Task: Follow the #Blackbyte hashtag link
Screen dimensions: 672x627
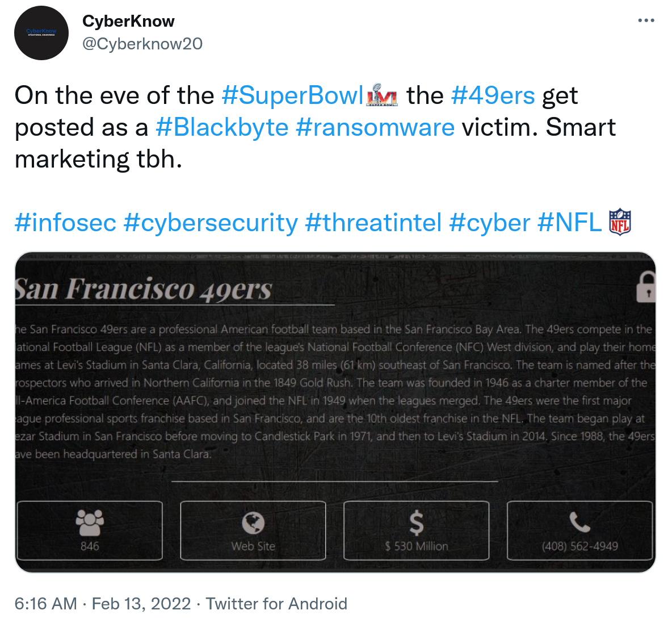Action: coord(222,127)
